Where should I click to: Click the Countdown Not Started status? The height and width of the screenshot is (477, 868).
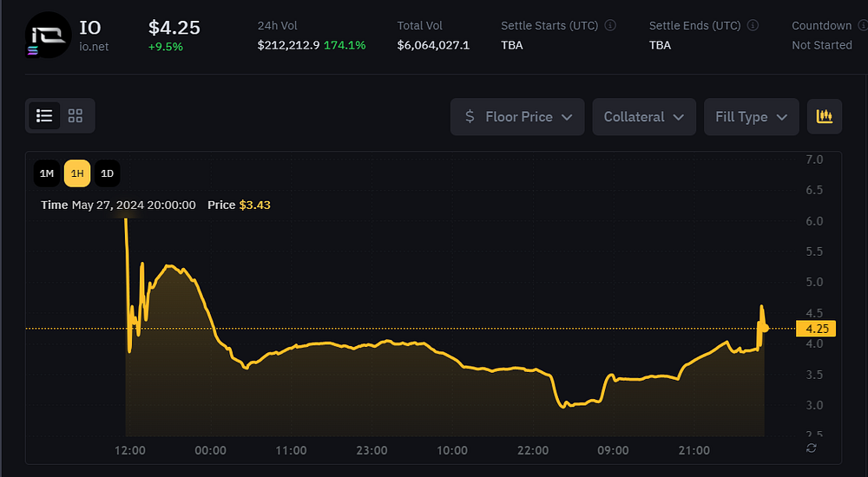point(822,45)
